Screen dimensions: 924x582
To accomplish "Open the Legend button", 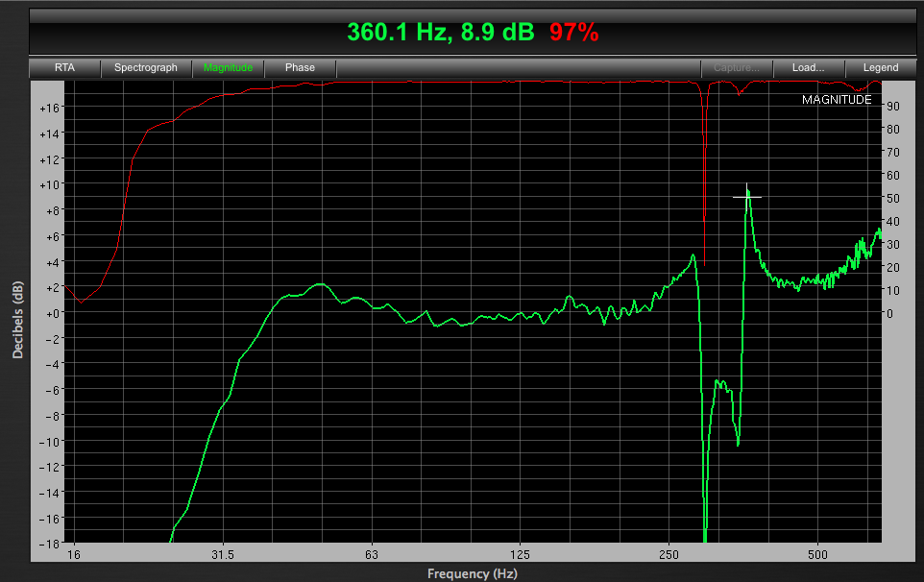I will click(881, 68).
